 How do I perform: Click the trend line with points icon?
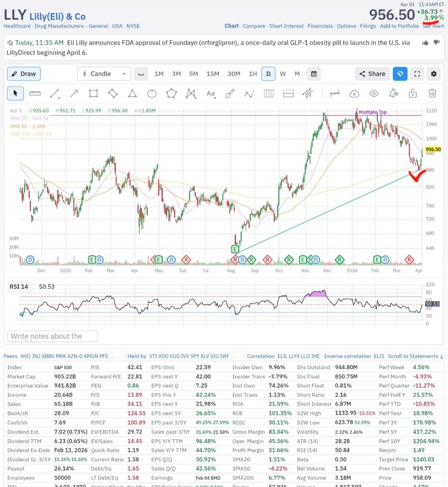pyautogui.click(x=335, y=93)
